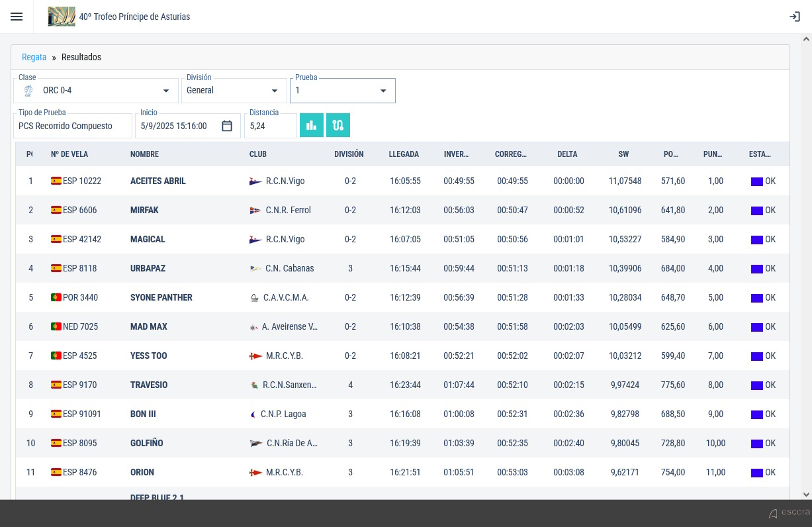Click the escora logo in footer

(x=789, y=512)
